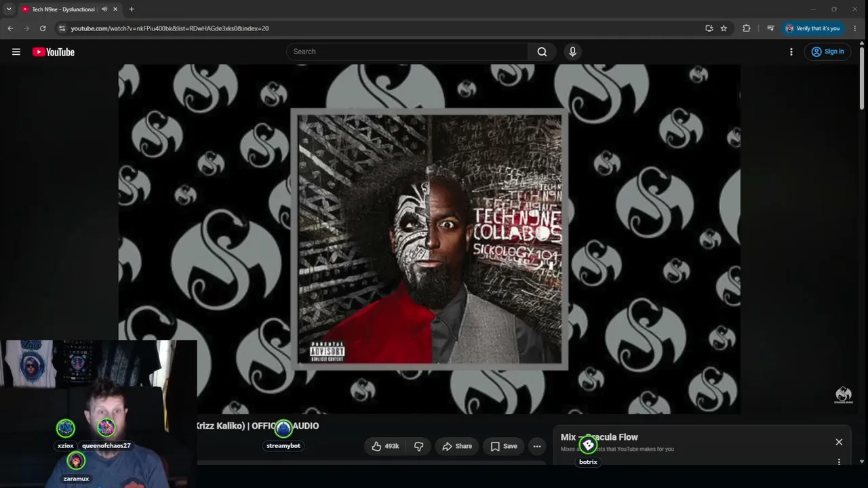Click the 'Verify that it's you' profile chip
Viewport: 868px width, 488px height.
(812, 28)
